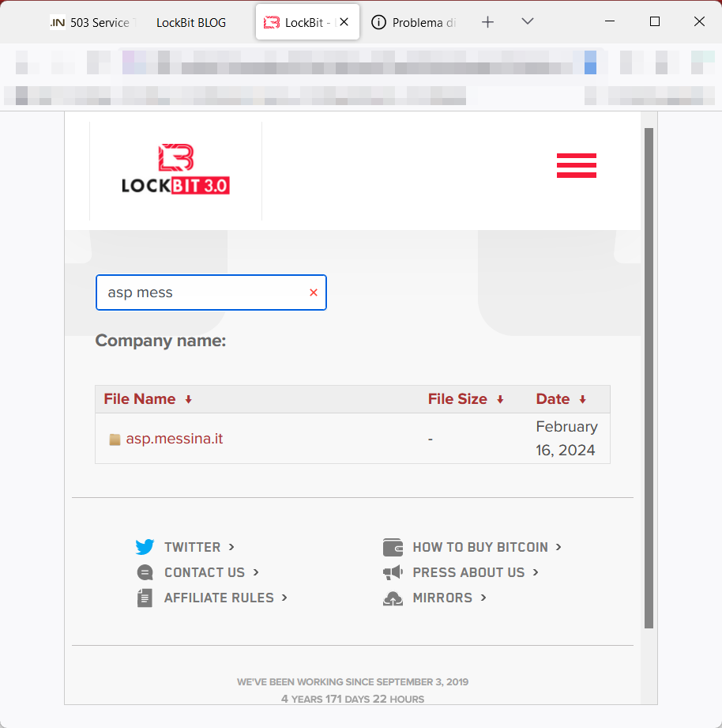Click into the 'asp mess' search field

pyautogui.click(x=201, y=292)
